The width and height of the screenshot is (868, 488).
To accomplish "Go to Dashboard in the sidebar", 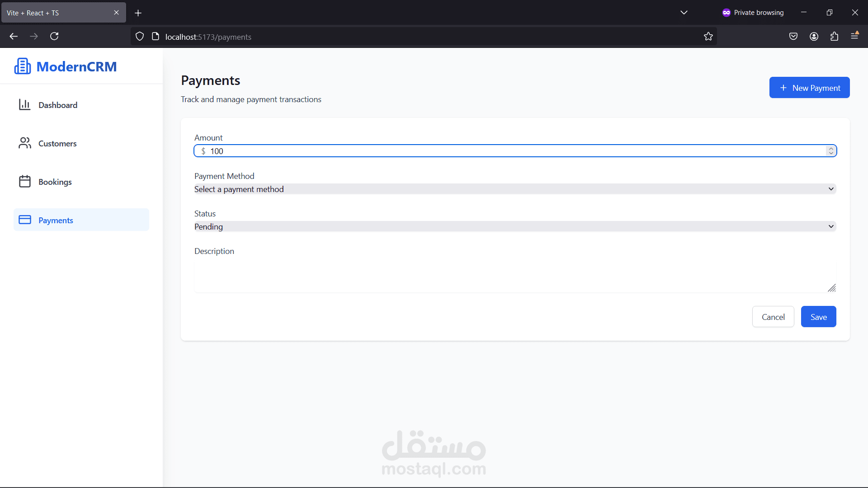I will click(58, 105).
